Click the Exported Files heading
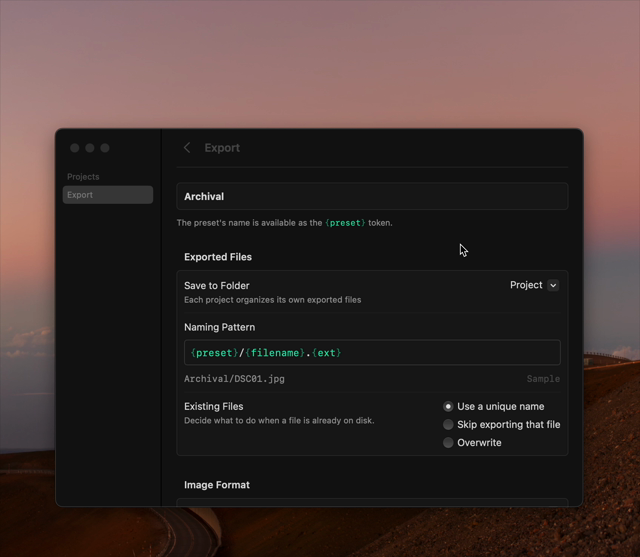The image size is (640, 557). click(218, 257)
